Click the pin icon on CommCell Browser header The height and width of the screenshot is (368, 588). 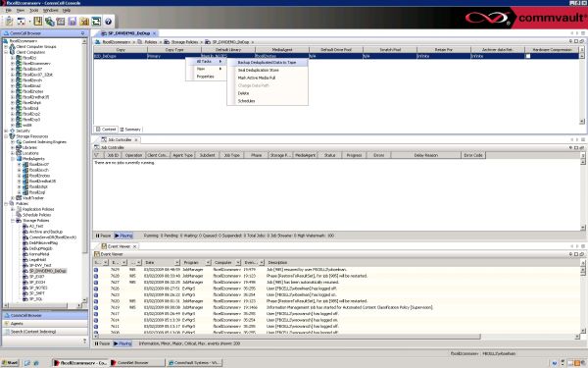(83, 33)
